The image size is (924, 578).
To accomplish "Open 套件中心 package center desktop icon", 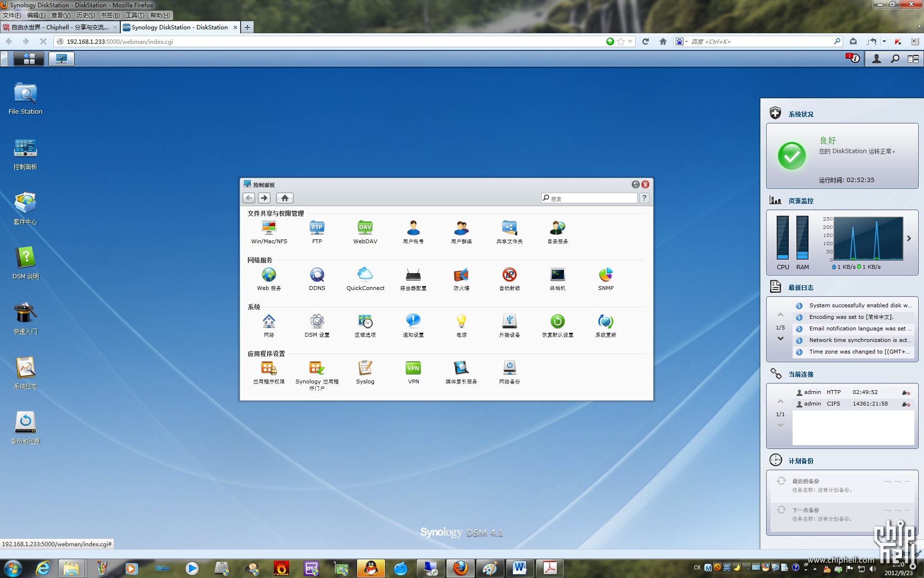I will (x=26, y=209).
